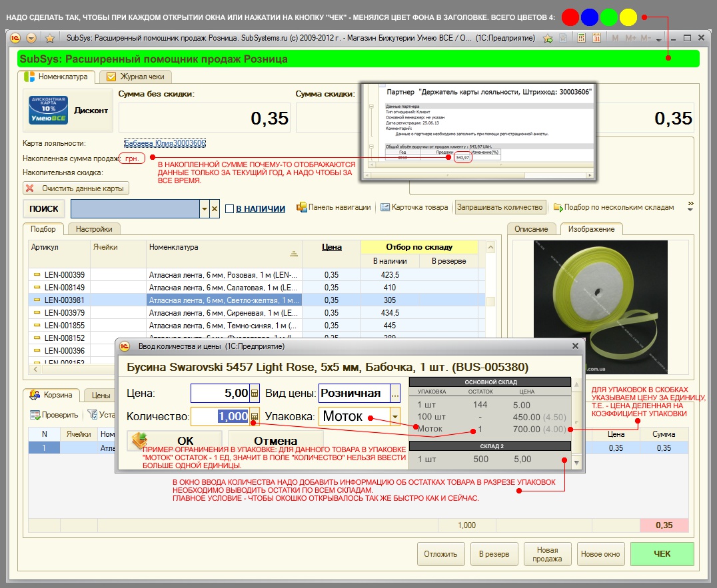Open calculator next to Цена field
Viewport: 717px width, 588px height.
pos(254,394)
